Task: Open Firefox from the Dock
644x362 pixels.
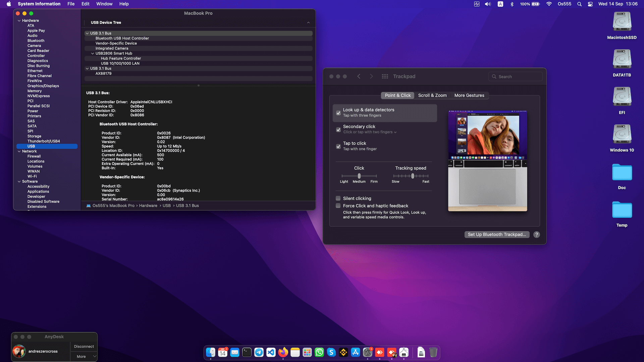Action: click(x=283, y=352)
